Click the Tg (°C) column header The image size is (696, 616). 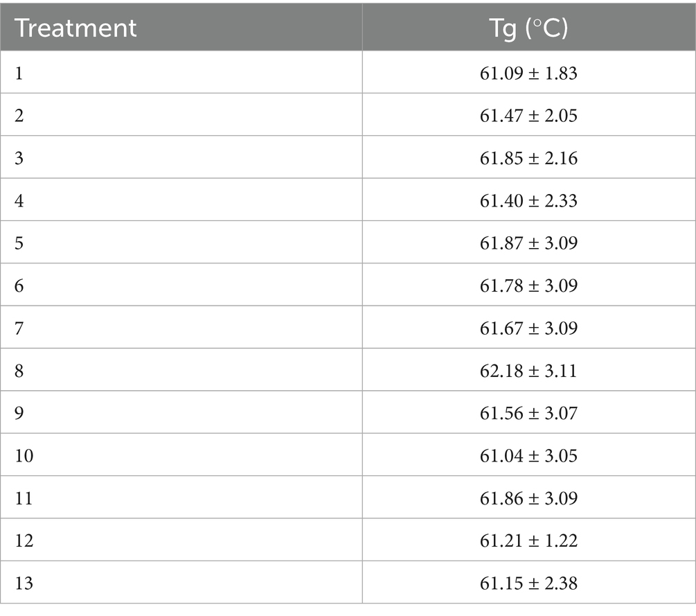[x=528, y=28]
